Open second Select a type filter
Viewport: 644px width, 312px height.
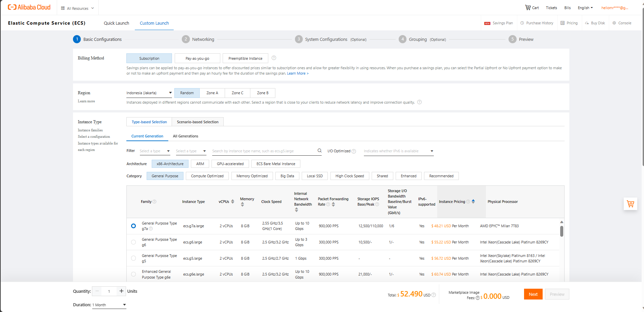point(191,151)
